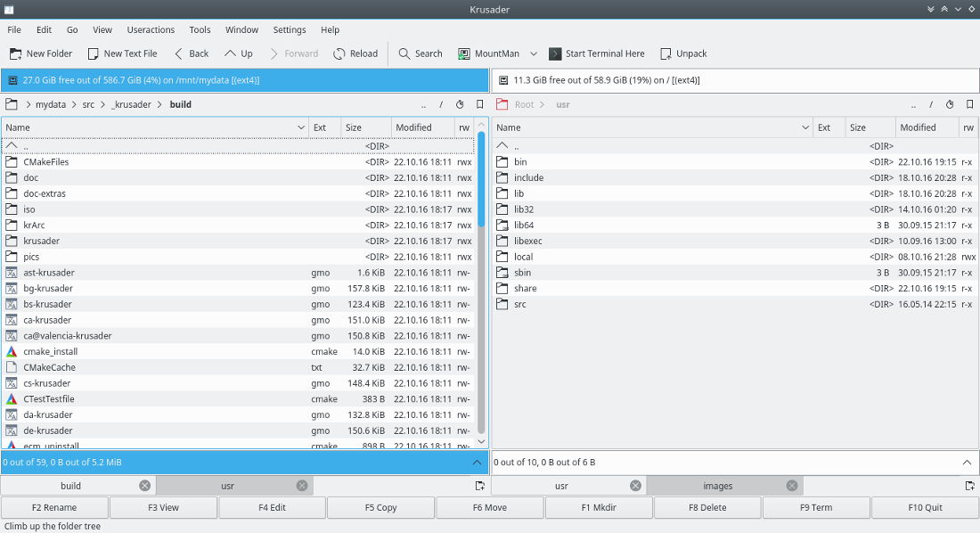980x533 pixels.
Task: Click the left scrollbar down arrow
Action: [481, 442]
